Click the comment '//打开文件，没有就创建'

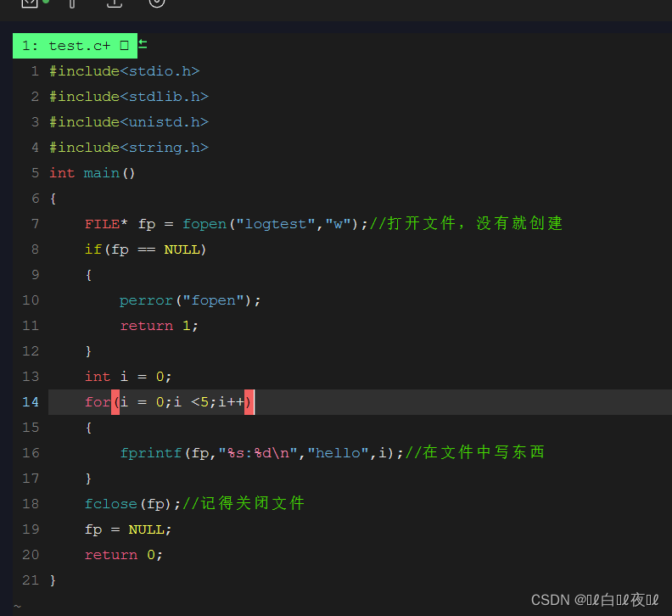point(467,223)
